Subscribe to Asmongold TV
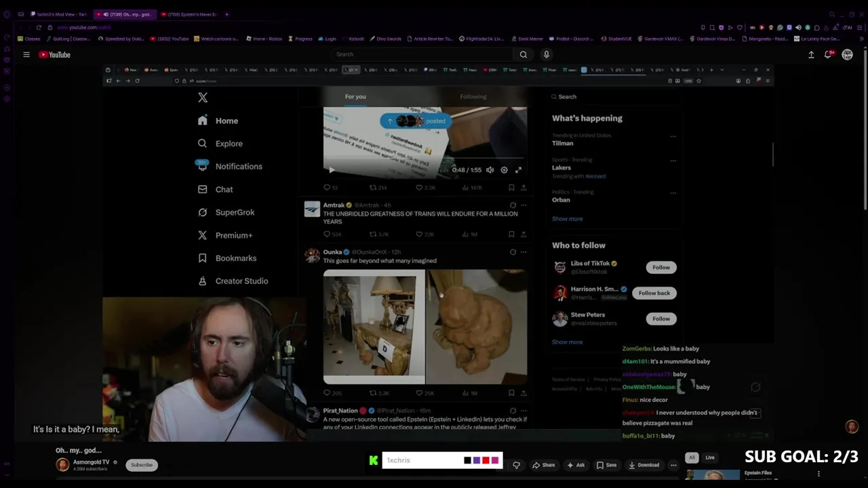868x488 pixels. pyautogui.click(x=142, y=465)
